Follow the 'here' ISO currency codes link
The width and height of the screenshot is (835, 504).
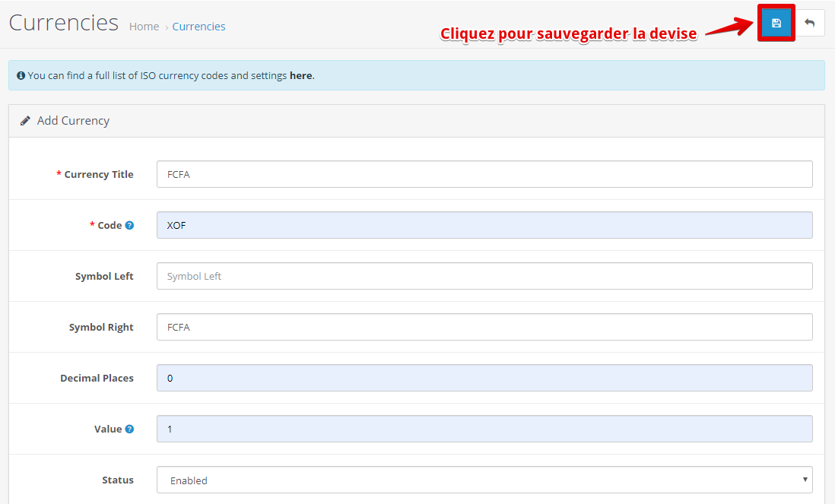[x=301, y=75]
